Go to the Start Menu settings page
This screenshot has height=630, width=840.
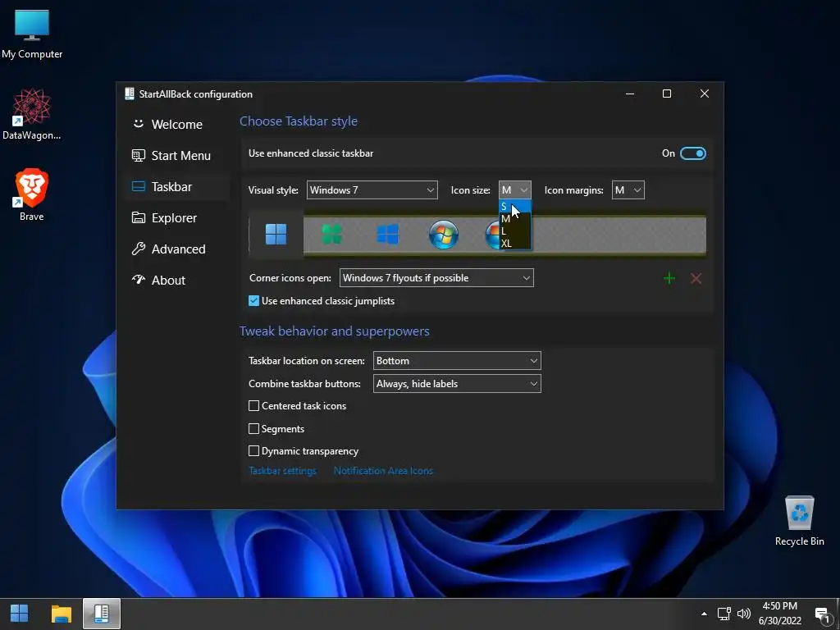tap(177, 155)
